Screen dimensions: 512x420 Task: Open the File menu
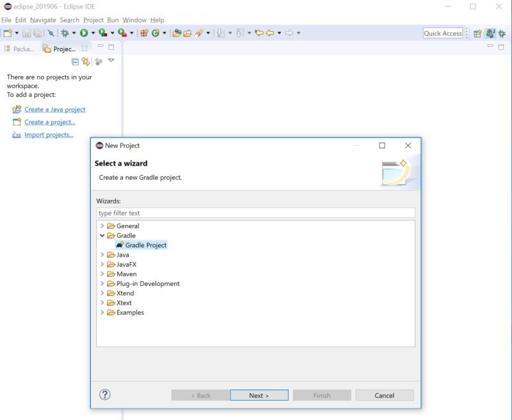coord(6,20)
